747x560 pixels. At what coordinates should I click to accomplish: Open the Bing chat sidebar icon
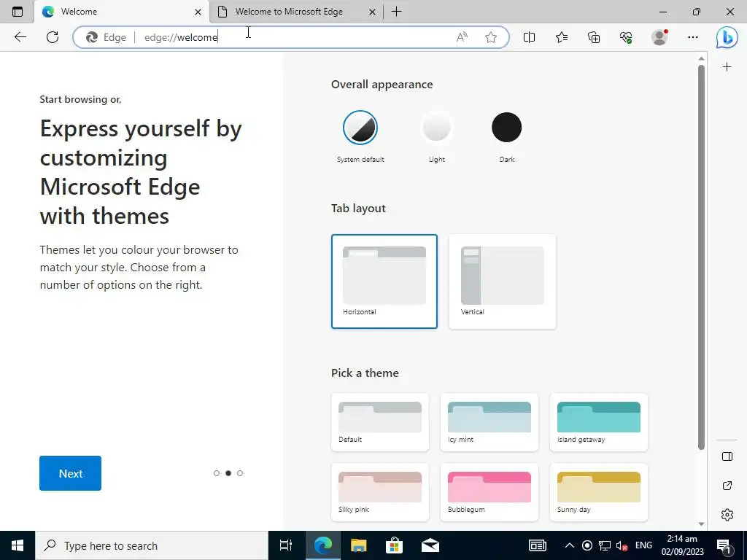[727, 37]
